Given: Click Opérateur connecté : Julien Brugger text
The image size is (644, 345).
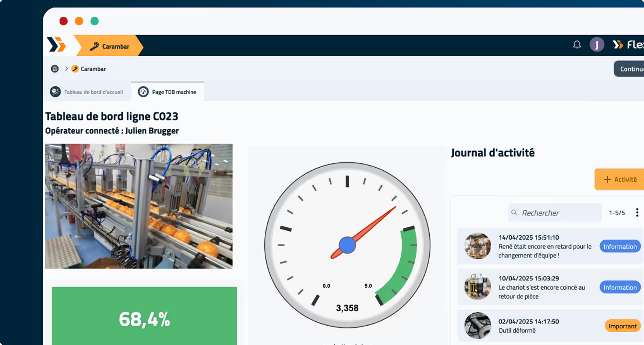Looking at the screenshot, I should (112, 131).
